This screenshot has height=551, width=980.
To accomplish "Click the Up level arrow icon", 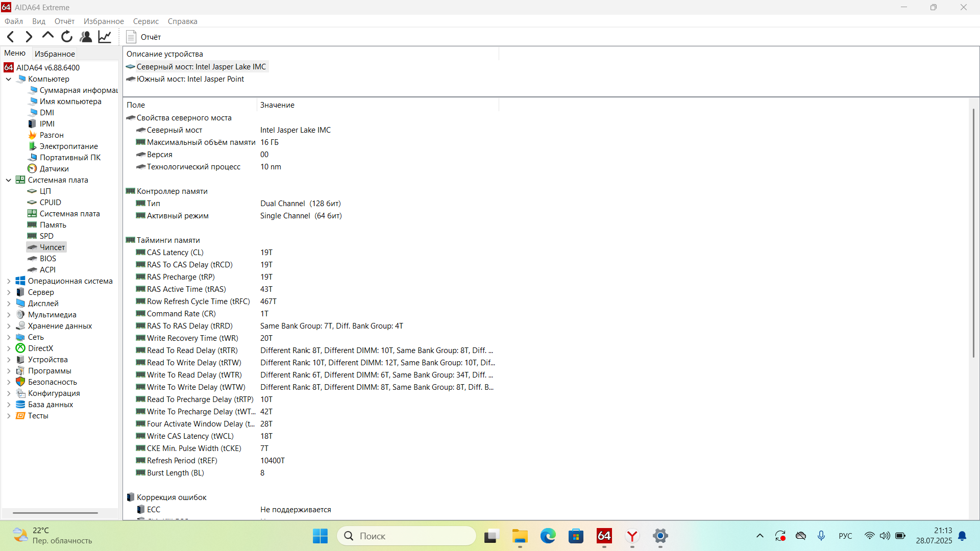I will [47, 36].
